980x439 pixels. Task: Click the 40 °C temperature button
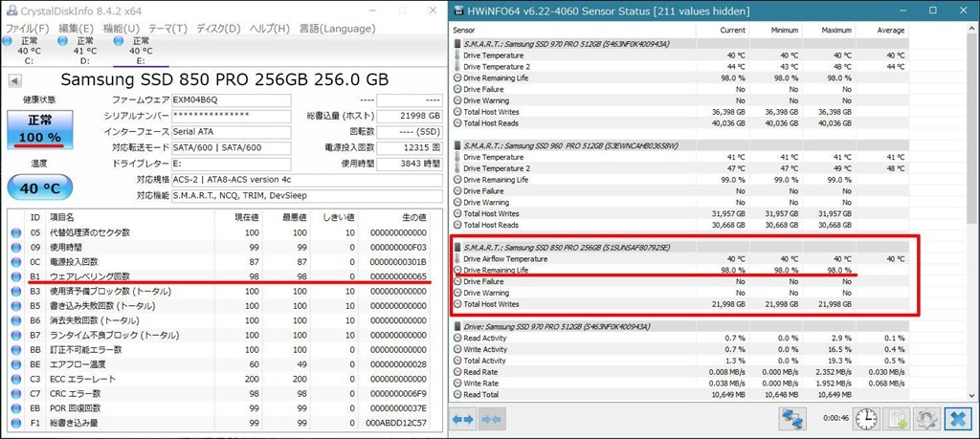(x=40, y=187)
